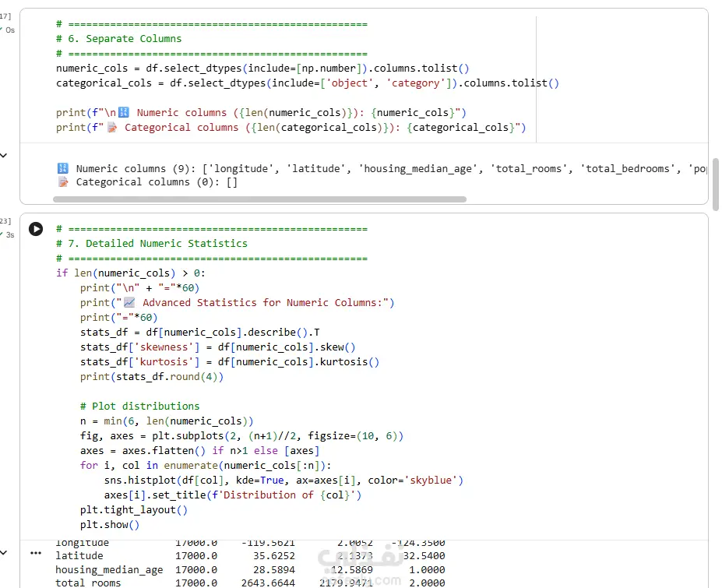Click the stats_df describe().T line

pyautogui.click(x=200, y=332)
